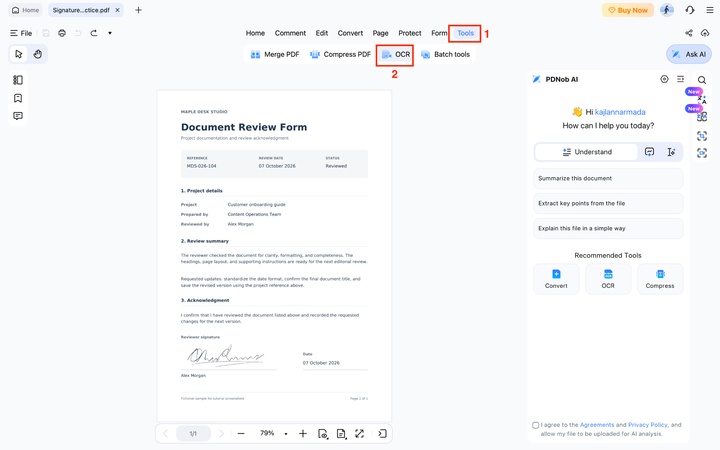Select the hand pan tool
Screen dimensions: 720x450
(38, 54)
